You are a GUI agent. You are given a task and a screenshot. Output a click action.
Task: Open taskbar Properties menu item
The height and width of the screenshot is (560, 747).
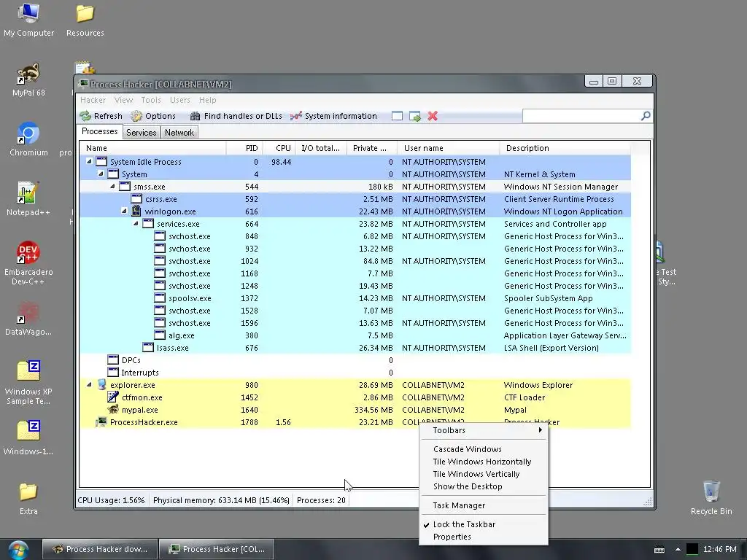coord(484,537)
